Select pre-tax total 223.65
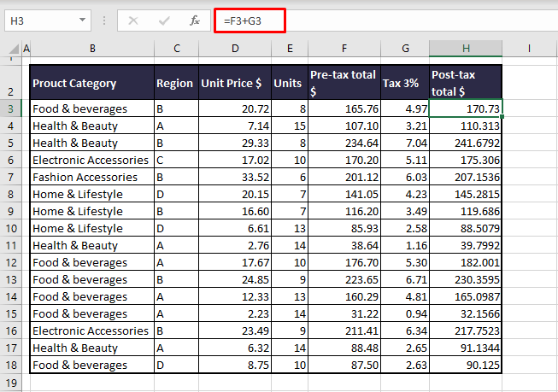Viewport: 558px width, 392px height. coord(344,279)
